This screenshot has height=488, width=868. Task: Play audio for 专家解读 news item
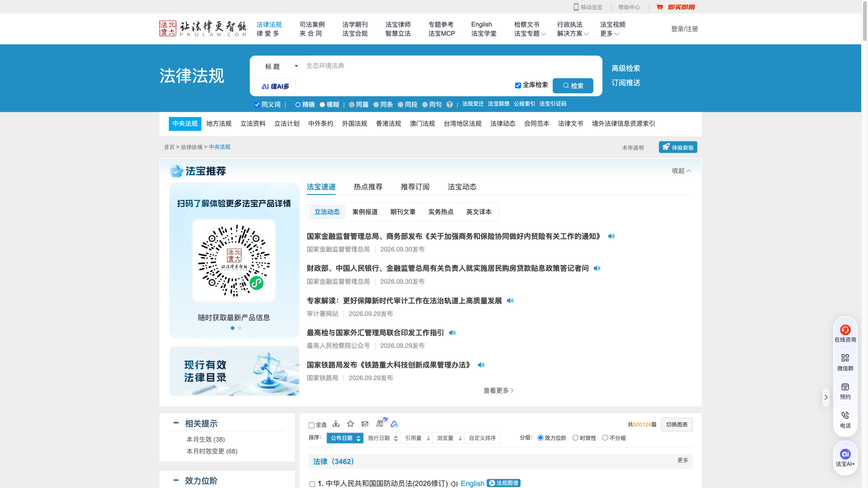click(510, 300)
